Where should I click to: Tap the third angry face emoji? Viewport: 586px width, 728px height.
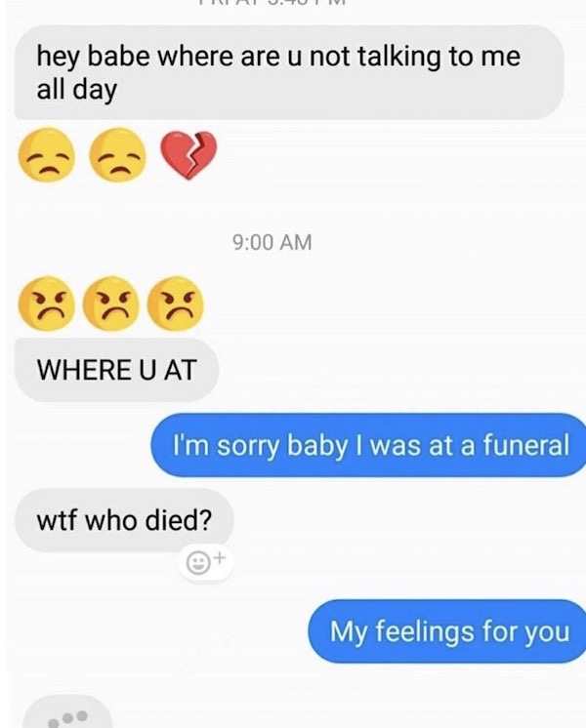click(x=175, y=303)
